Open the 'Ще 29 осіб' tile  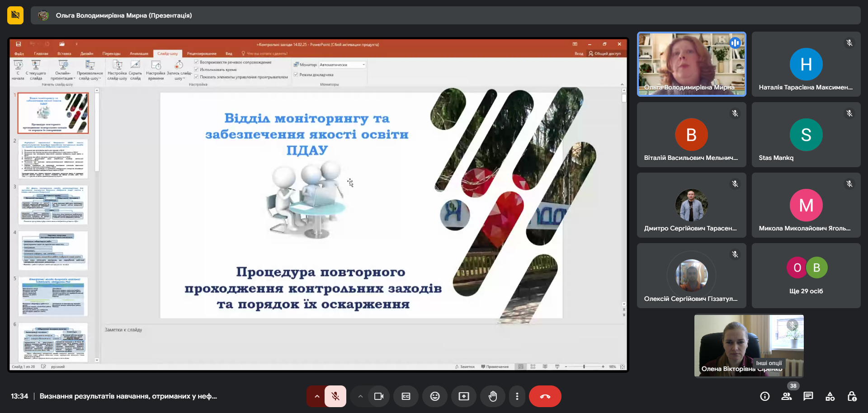pos(806,276)
